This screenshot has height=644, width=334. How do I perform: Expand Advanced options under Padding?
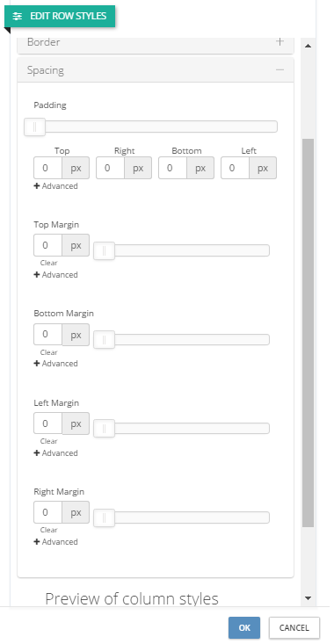(x=56, y=186)
